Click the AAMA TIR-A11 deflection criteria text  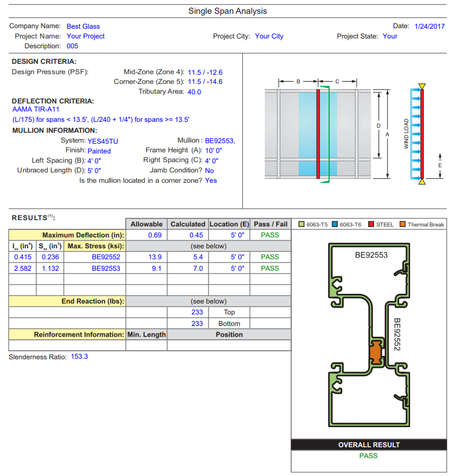click(x=36, y=109)
